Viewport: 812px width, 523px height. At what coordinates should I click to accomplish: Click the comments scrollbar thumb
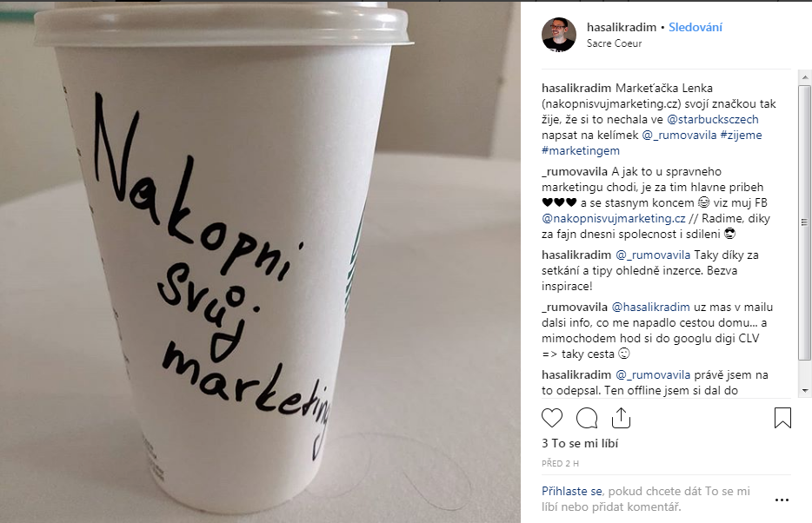[x=805, y=222]
